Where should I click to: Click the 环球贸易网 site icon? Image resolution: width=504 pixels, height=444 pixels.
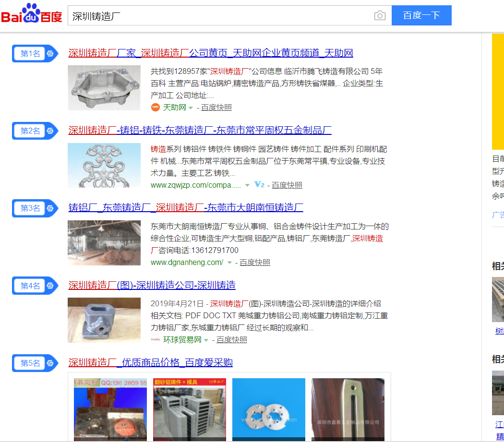point(156,339)
